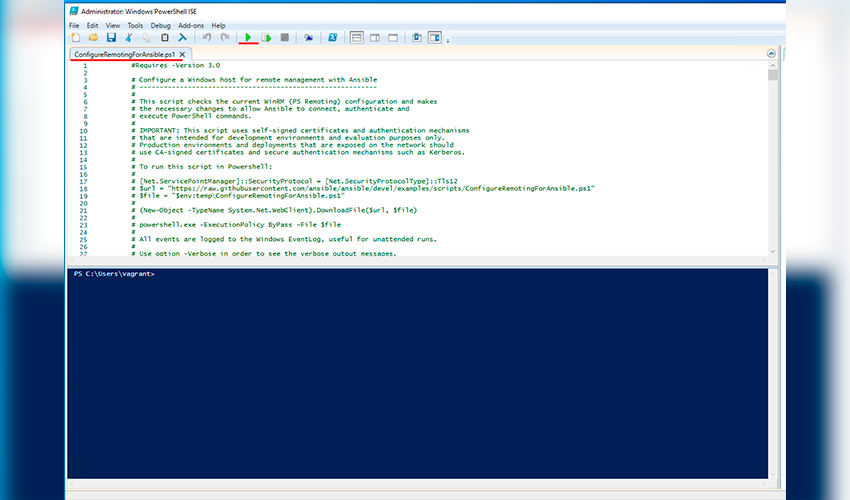The width and height of the screenshot is (850, 500).
Task: Open the Tools menu
Action: click(135, 25)
